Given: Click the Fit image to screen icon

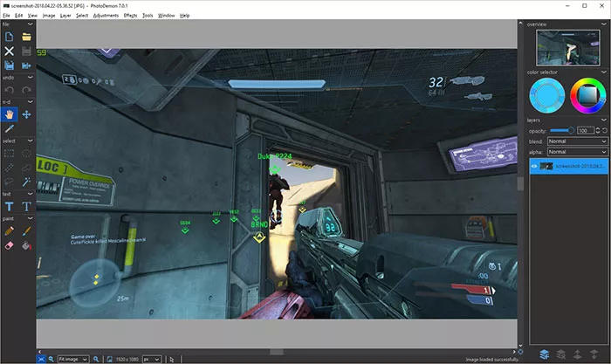Looking at the screenshot, I should pyautogui.click(x=41, y=359).
